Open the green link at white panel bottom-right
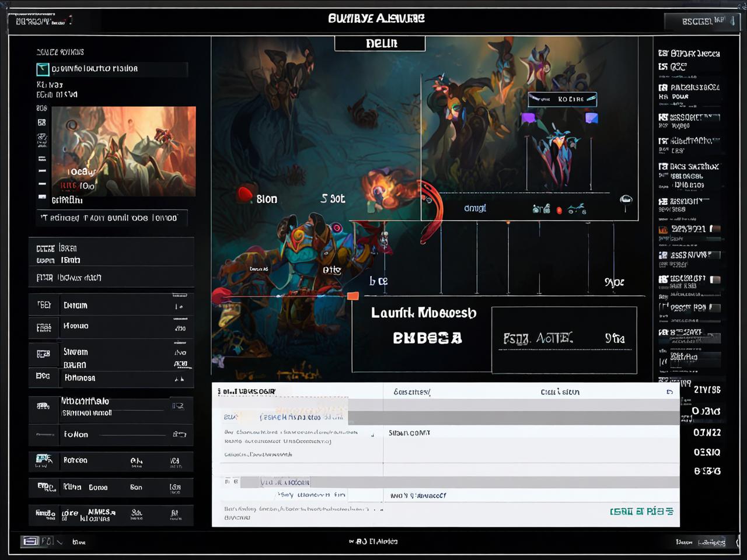This screenshot has height=560, width=747. tap(641, 512)
